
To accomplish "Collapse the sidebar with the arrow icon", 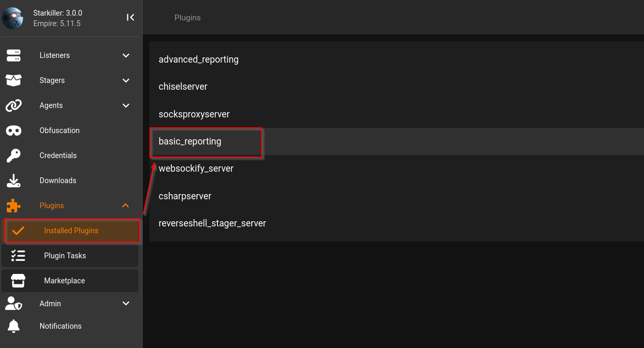I will coord(131,17).
